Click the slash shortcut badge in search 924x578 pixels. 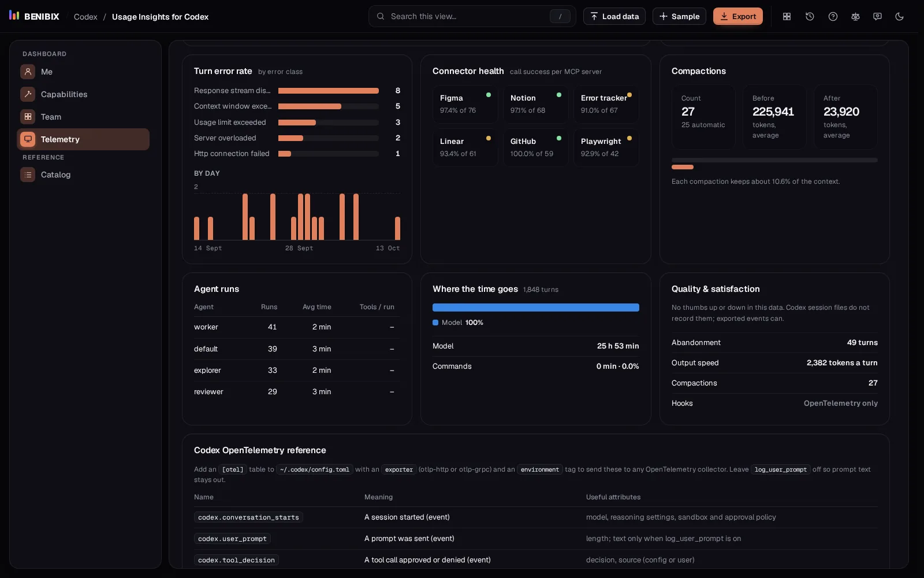(x=560, y=16)
